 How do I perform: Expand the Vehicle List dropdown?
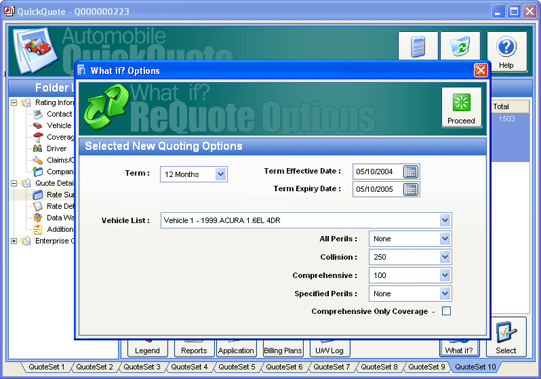445,220
